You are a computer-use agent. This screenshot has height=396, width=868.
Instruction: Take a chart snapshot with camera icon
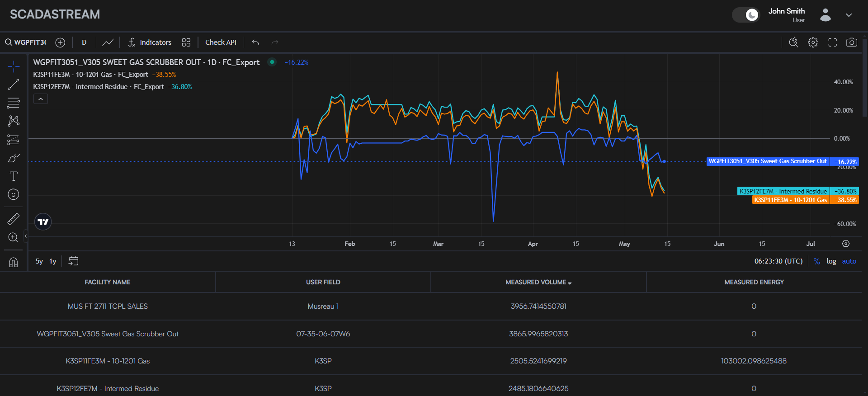coord(851,42)
